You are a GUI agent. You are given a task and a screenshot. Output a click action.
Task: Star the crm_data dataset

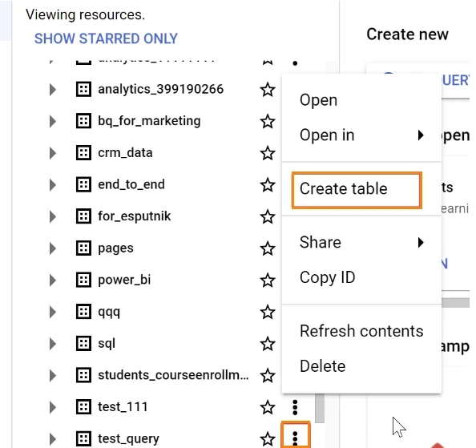tap(268, 153)
